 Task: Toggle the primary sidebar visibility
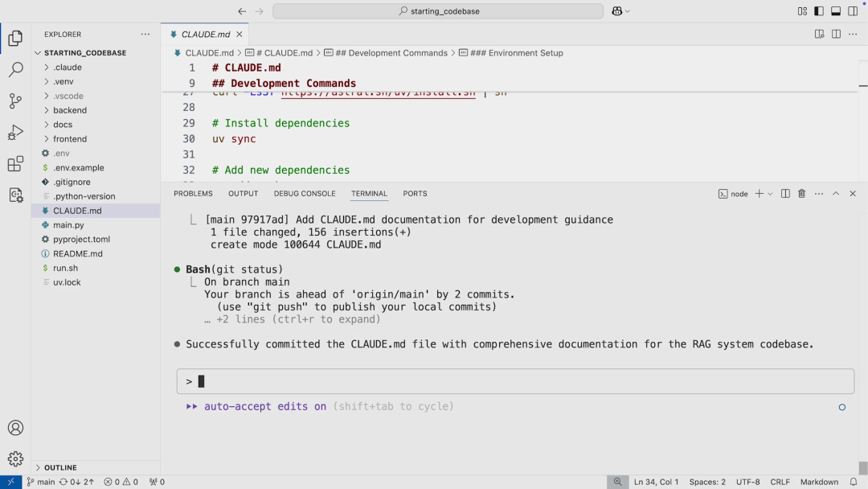pyautogui.click(x=819, y=11)
